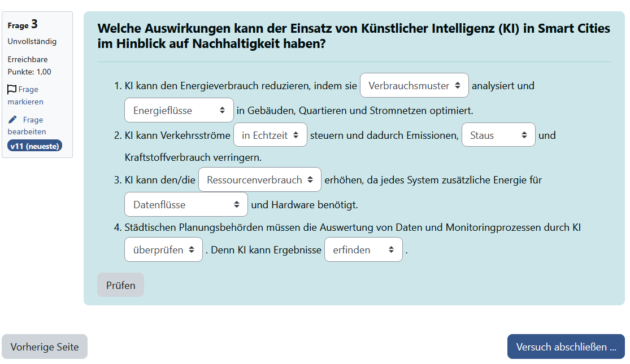The height and width of the screenshot is (364, 630).
Task: Click the v11 (neueste) version badge
Action: [x=35, y=146]
